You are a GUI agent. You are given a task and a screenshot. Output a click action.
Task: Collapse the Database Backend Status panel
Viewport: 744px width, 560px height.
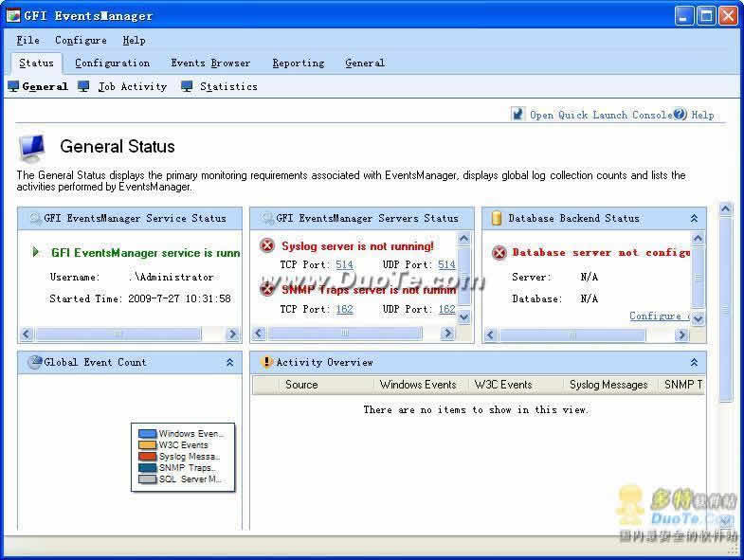(x=694, y=218)
